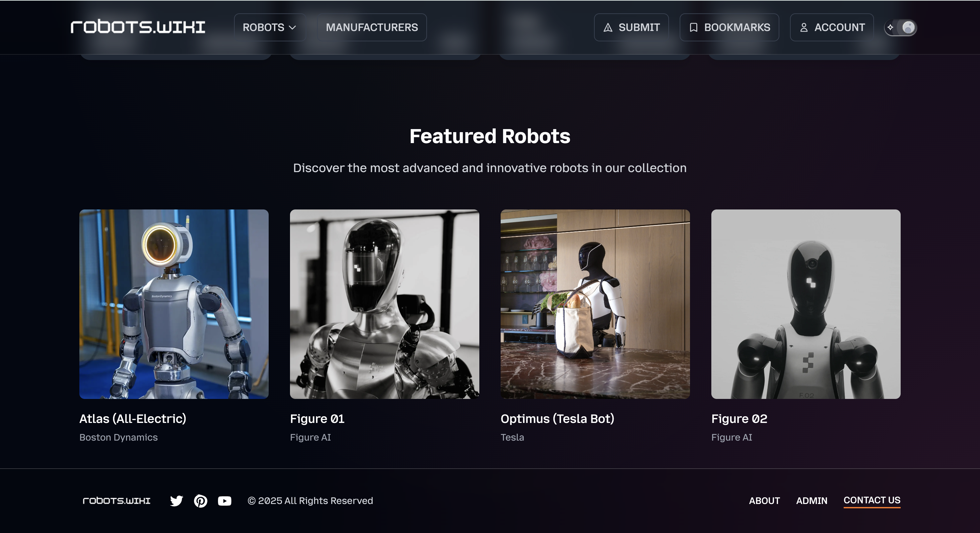Click the bookmark icon next to BOOKMARKS
The height and width of the screenshot is (533, 980).
tap(694, 27)
